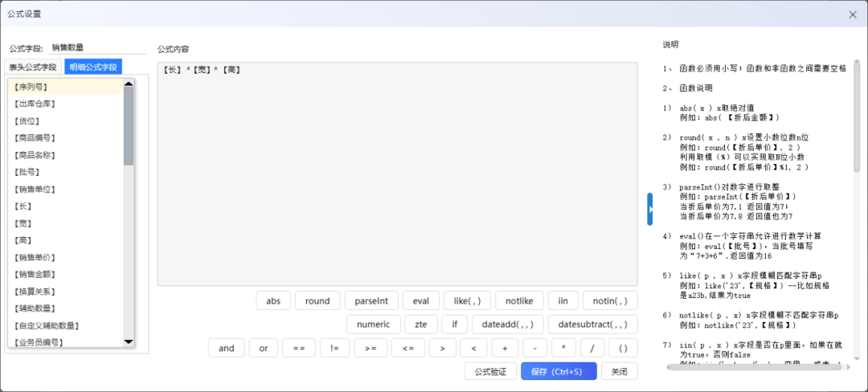This screenshot has height=392, width=868.
Task: Select the 明细公式字段 tab
Action: point(93,67)
